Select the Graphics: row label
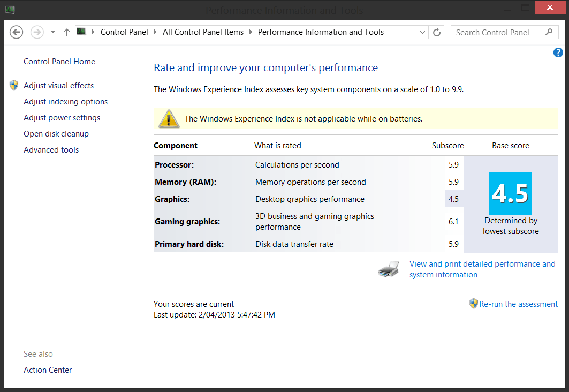569x392 pixels. [x=172, y=199]
